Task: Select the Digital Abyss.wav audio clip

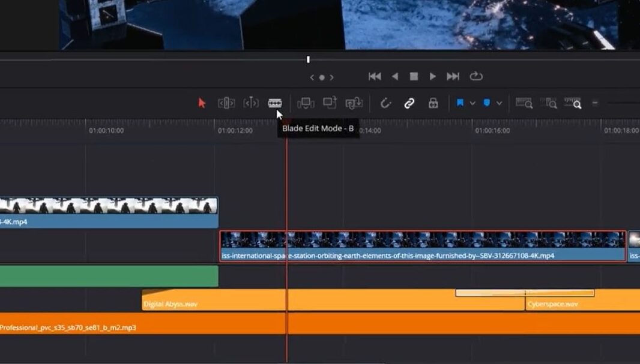Action: click(333, 300)
